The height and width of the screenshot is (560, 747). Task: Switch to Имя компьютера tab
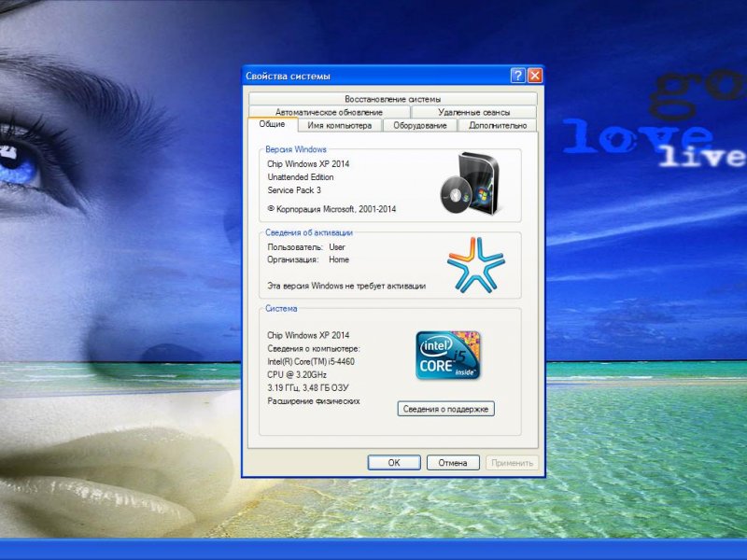(x=340, y=125)
